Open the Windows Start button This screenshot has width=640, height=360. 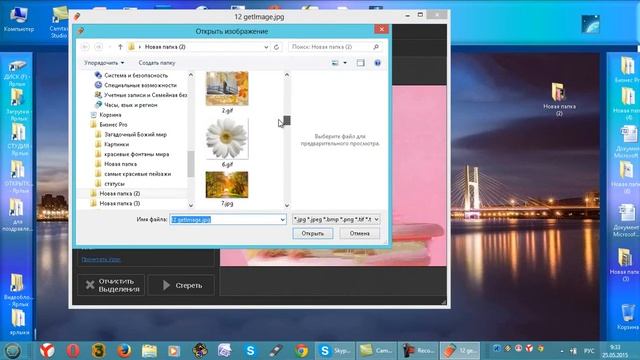pyautogui.click(x=13, y=351)
